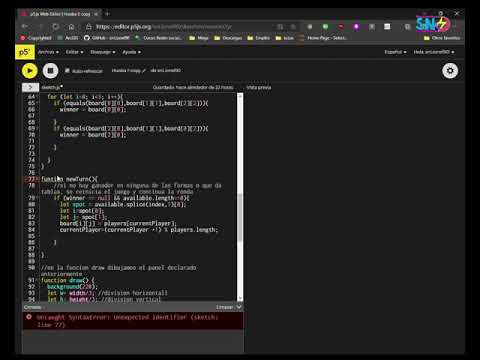This screenshot has width=480, height=360.
Task: Open the Español language dropdown
Action: [x=395, y=52]
